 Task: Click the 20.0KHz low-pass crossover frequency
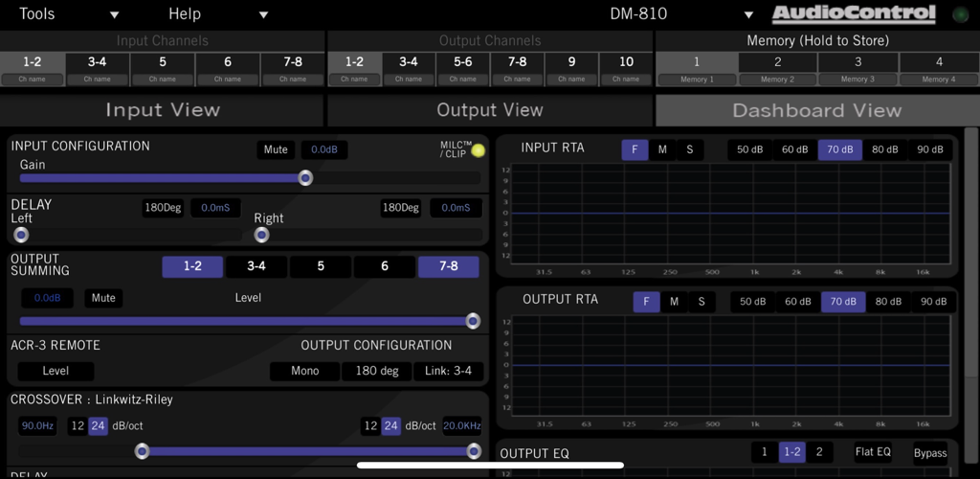click(x=462, y=426)
